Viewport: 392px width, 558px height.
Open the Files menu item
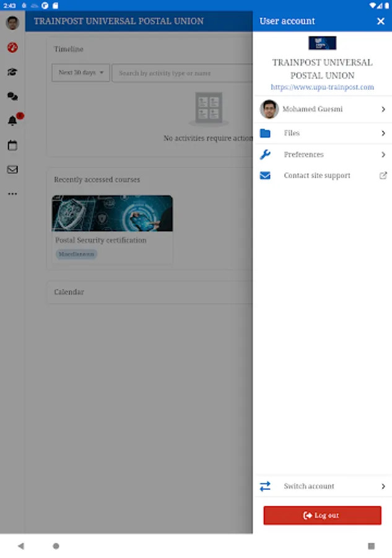(x=323, y=133)
